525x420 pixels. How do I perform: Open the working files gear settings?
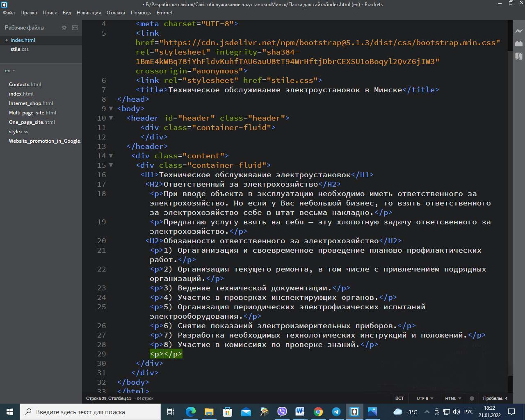[x=64, y=27]
